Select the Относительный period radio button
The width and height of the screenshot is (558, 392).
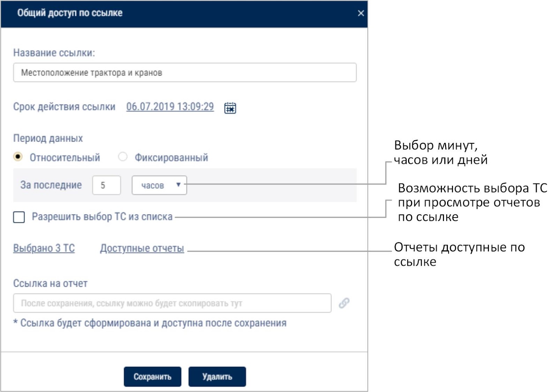18,157
